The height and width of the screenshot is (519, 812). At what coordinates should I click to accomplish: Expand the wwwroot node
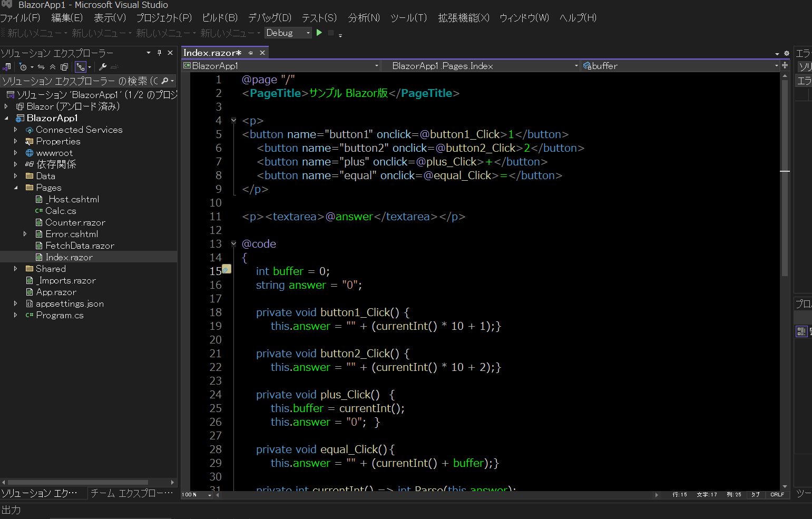[x=16, y=153]
